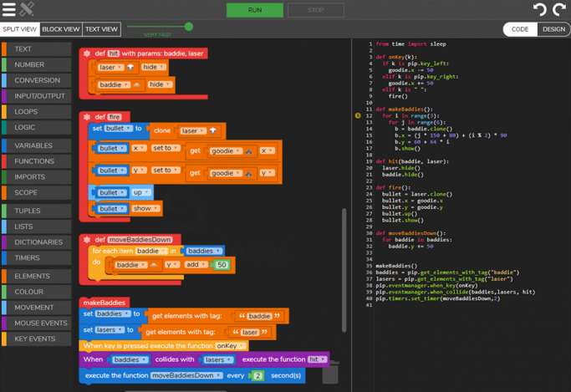Click the laser sprite icon in hit block
This screenshot has height=392, width=571.
[x=130, y=68]
